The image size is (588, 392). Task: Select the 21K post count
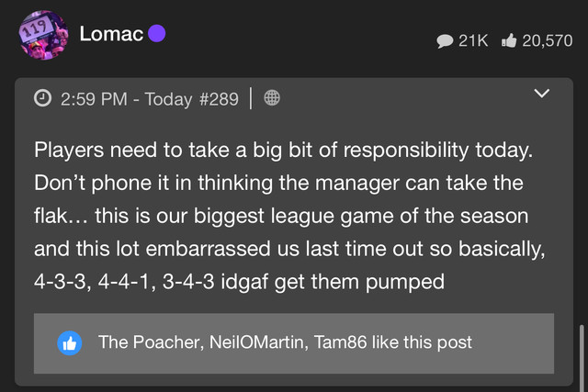click(x=473, y=40)
